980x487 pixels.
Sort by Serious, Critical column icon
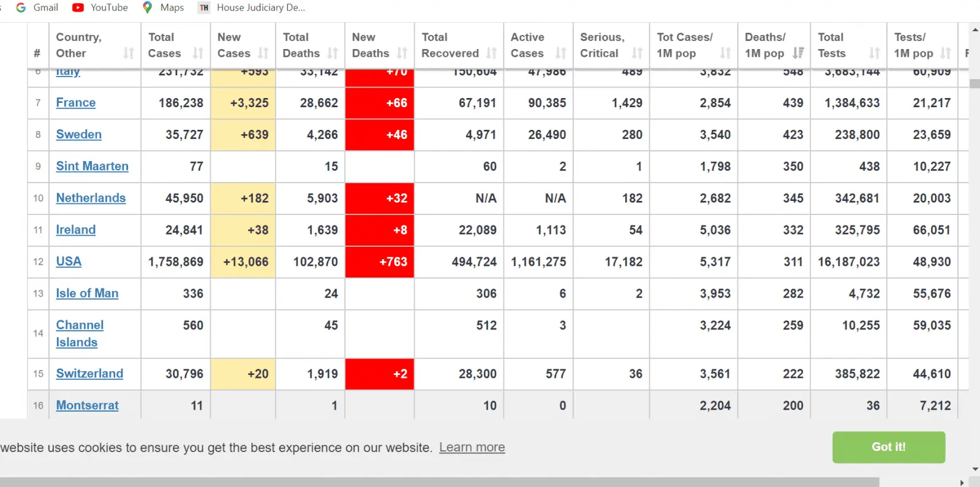coord(637,53)
